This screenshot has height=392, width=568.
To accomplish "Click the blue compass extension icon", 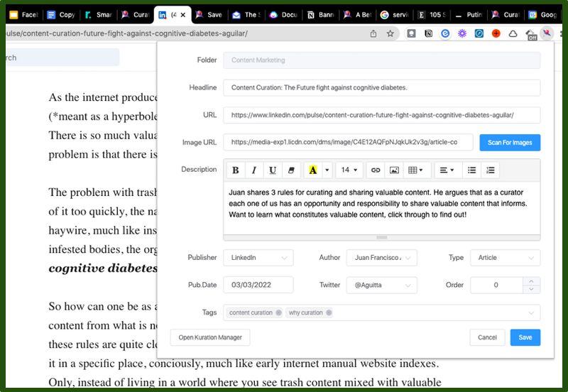I will click(479, 33).
